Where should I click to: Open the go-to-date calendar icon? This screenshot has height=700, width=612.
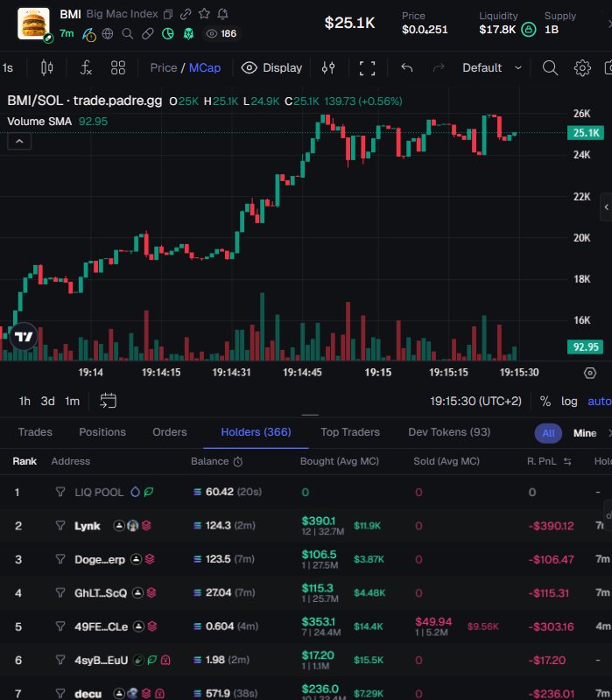108,401
